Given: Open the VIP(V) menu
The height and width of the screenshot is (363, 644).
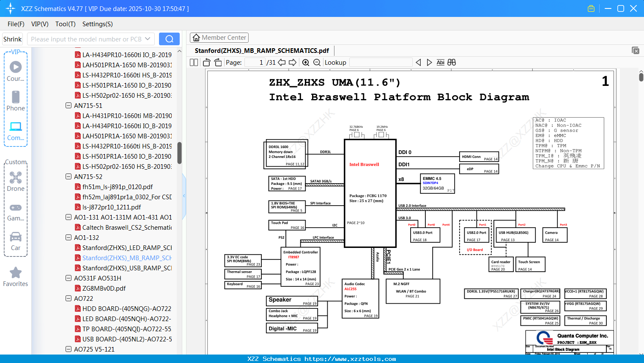Looking at the screenshot, I should (x=40, y=24).
